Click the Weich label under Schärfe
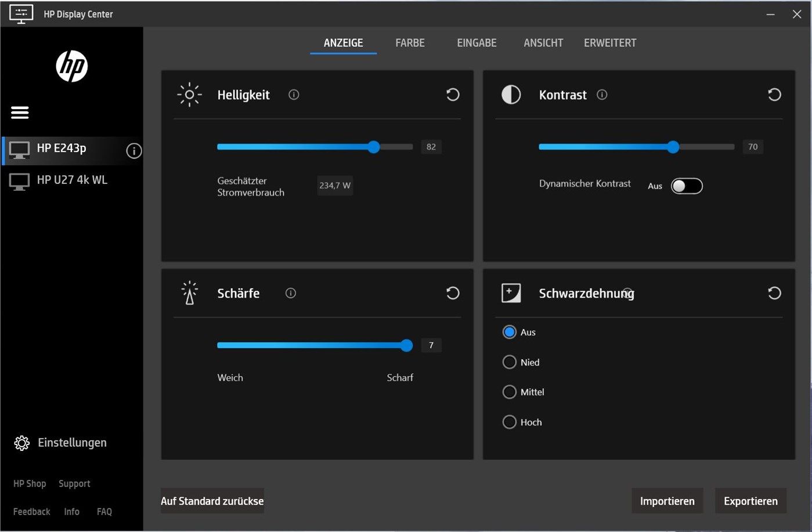The height and width of the screenshot is (532, 812). pos(230,377)
